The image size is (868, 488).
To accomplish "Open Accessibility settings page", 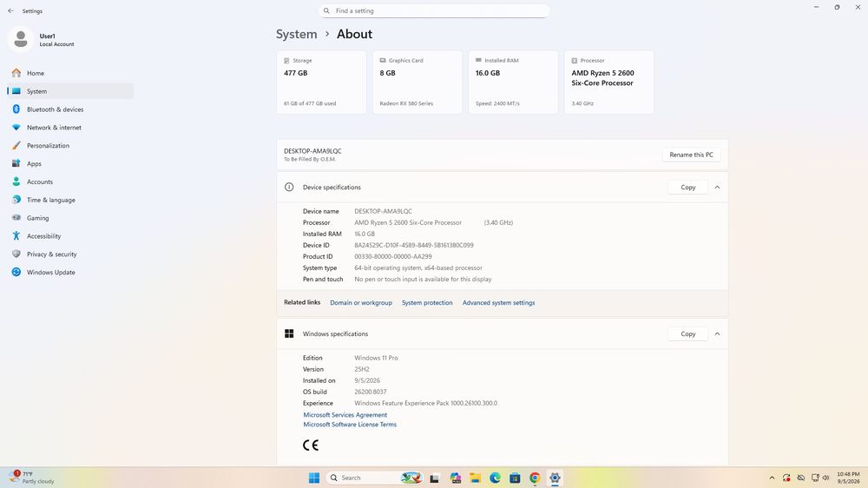I will tap(70, 236).
